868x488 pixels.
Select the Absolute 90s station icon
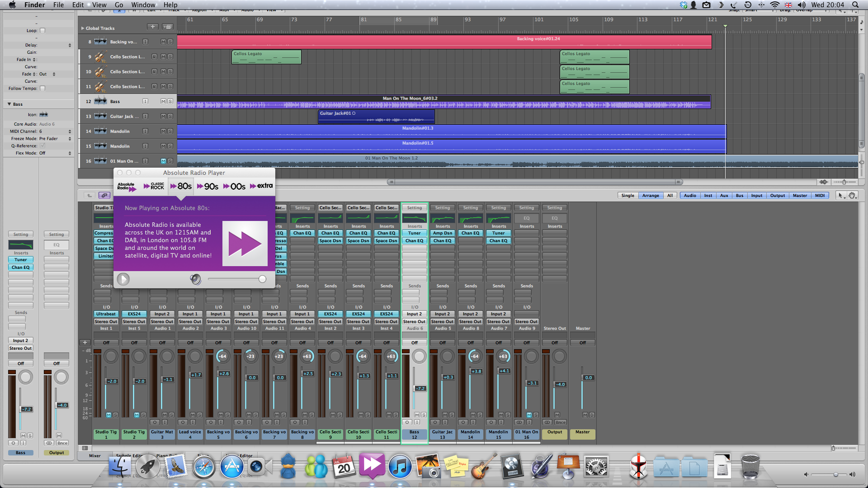point(208,186)
